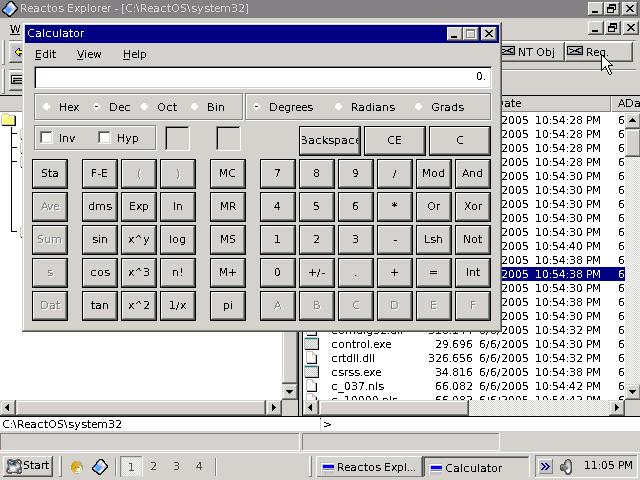Switch to virtual desktop 3
This screenshot has height=480, width=640.
(x=176, y=466)
